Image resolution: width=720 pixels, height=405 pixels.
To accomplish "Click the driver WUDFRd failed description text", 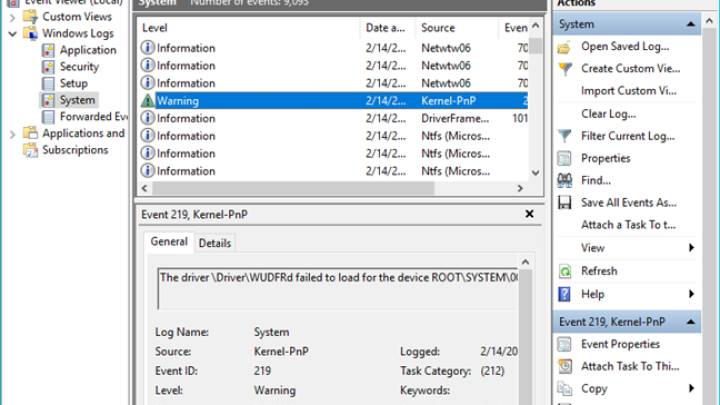I will pyautogui.click(x=338, y=278).
